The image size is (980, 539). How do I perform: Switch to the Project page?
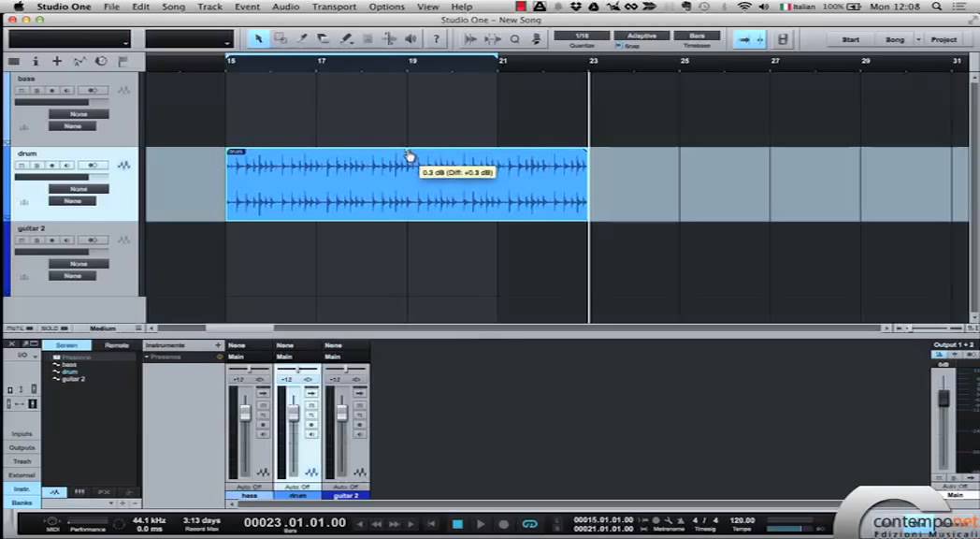[x=944, y=39]
